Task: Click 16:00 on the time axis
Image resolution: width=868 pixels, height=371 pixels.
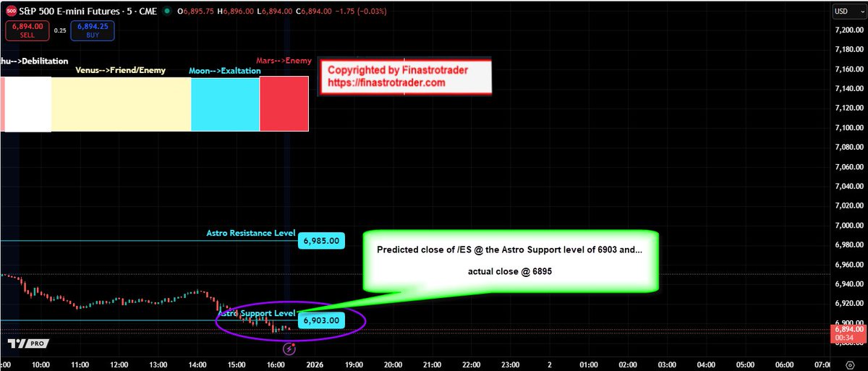Action: point(276,364)
